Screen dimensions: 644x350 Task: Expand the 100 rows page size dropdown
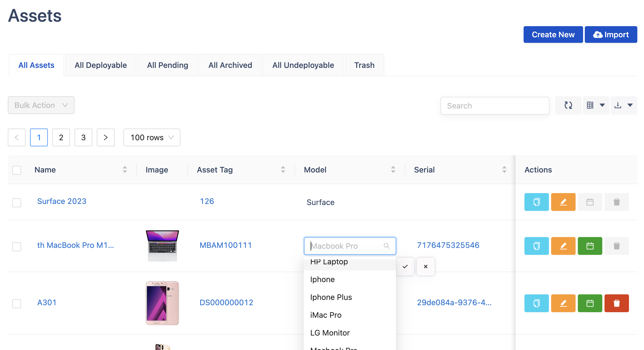point(152,137)
